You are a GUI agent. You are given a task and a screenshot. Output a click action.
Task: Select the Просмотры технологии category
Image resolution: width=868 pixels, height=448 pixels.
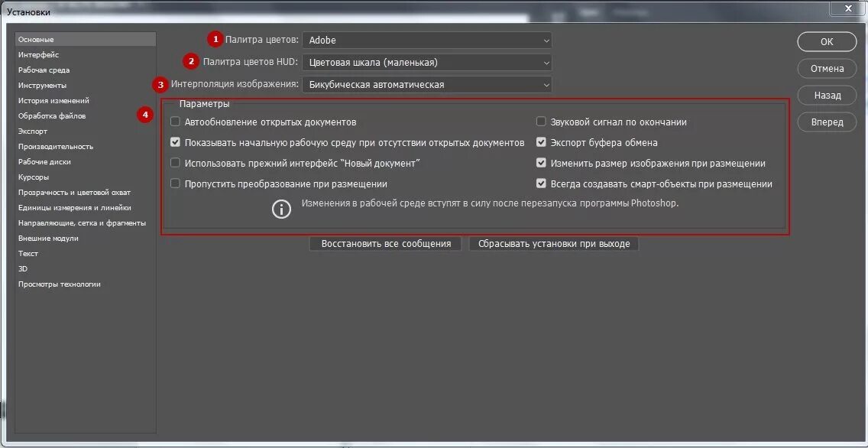coord(86,284)
